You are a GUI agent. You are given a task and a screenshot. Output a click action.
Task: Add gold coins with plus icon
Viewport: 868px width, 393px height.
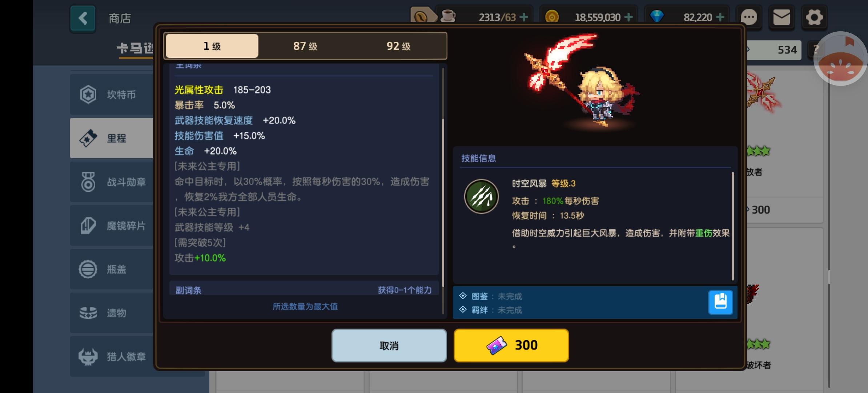pos(628,17)
